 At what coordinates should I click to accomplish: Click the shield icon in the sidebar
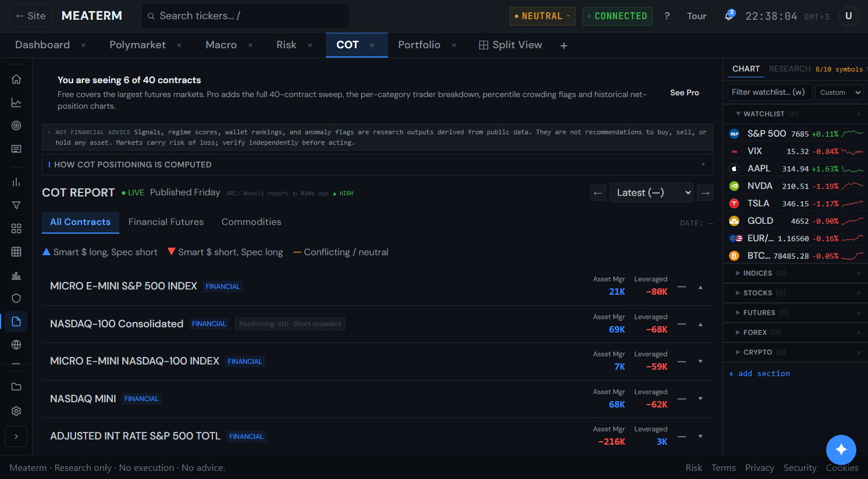click(16, 298)
